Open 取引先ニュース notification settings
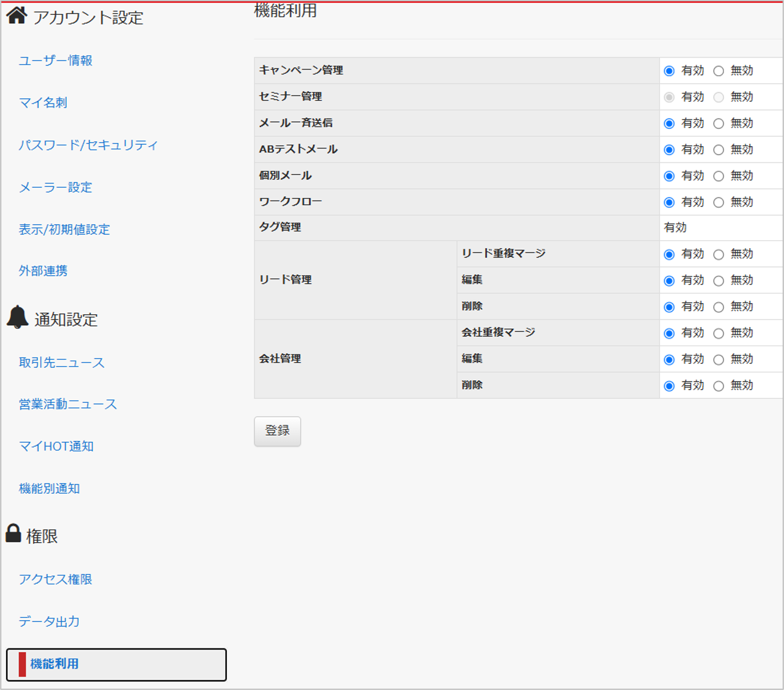784x690 pixels. tap(62, 362)
